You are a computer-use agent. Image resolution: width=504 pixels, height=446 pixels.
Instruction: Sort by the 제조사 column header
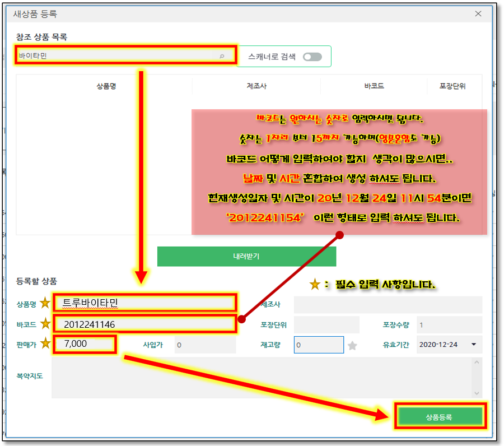coord(256,86)
